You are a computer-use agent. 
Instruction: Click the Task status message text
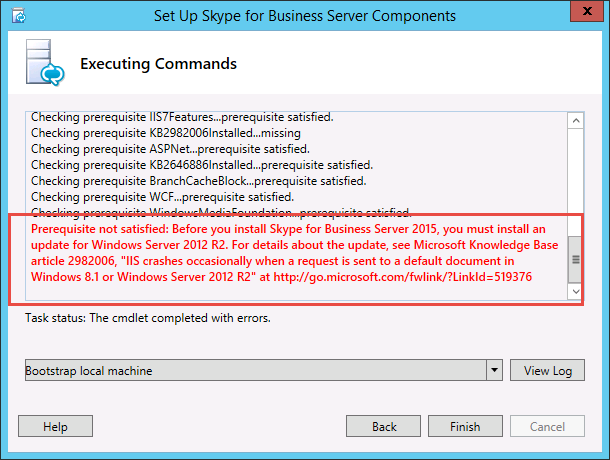148,319
